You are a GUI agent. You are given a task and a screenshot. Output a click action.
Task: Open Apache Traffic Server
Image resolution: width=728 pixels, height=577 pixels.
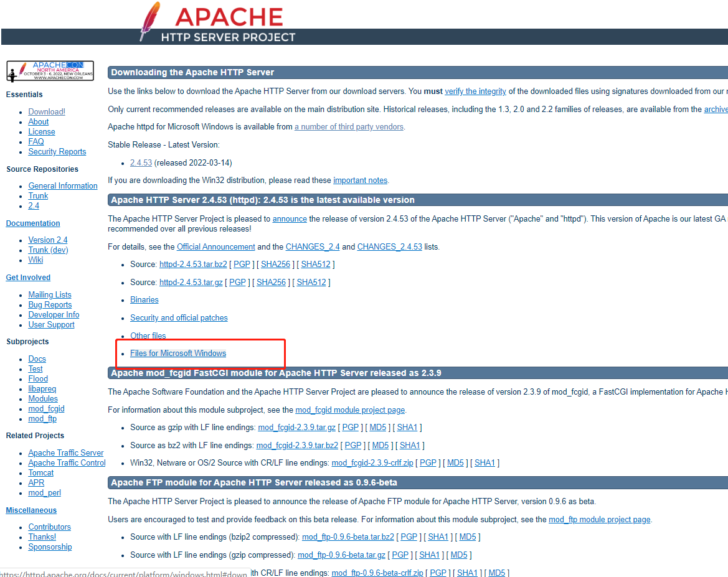[66, 453]
